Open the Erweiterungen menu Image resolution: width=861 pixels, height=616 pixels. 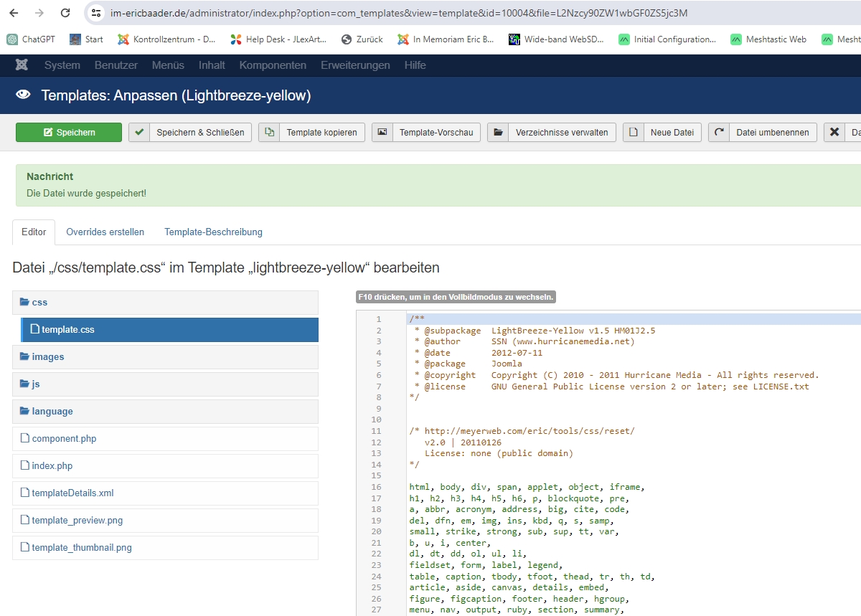coord(355,65)
